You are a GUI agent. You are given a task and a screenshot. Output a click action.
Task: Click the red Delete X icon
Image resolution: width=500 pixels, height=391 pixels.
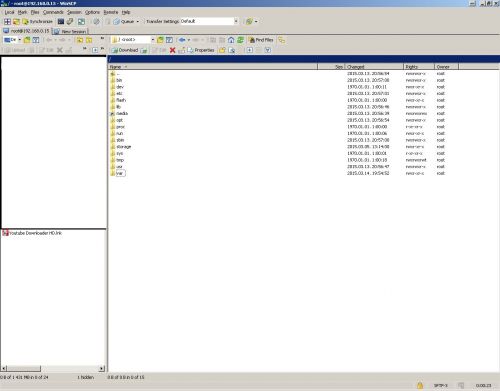click(172, 50)
